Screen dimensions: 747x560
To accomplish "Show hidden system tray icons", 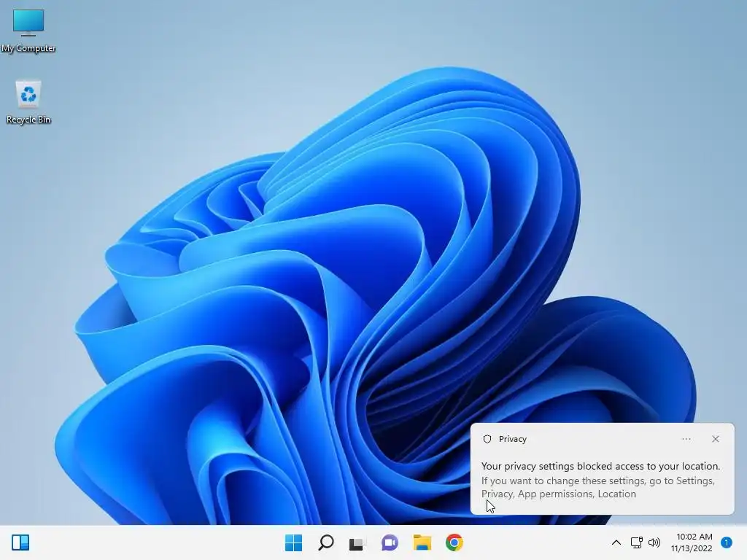I will [x=616, y=542].
